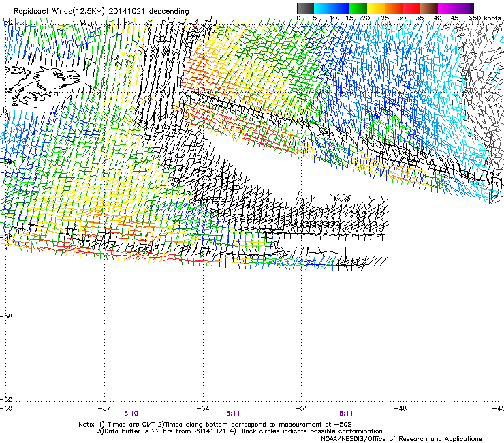Click the '-50' latitude label on left axis
Screen dimensions: 504x443
[x=6, y=22]
